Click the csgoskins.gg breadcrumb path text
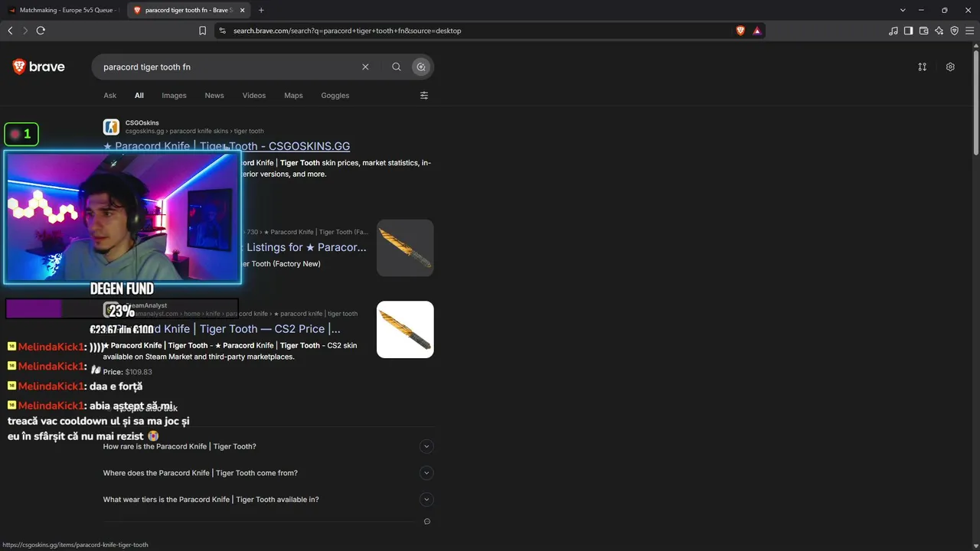This screenshot has width=980, height=551. pos(194,131)
